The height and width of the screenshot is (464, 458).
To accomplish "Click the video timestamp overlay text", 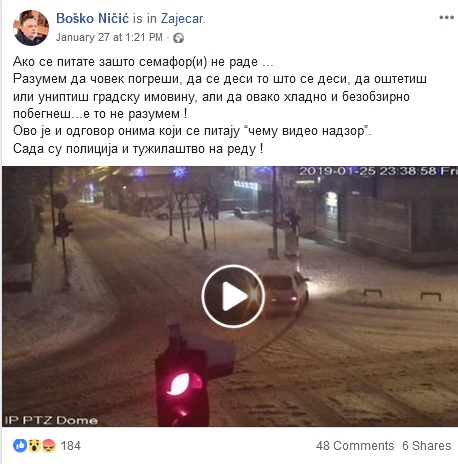I will (378, 171).
